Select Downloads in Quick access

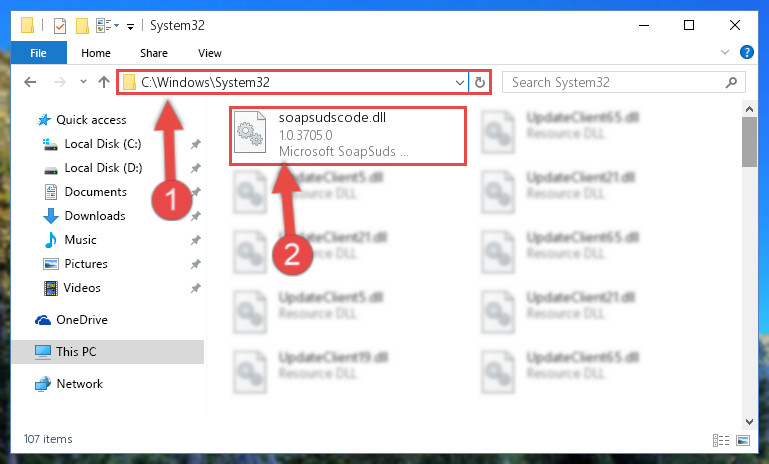pos(95,216)
